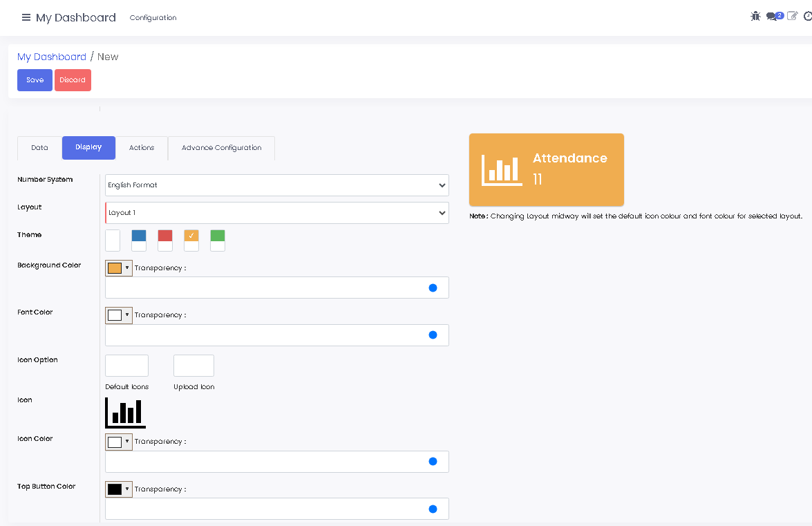The height and width of the screenshot is (526, 812).
Task: Click the bug debug icon
Action: tap(755, 16)
